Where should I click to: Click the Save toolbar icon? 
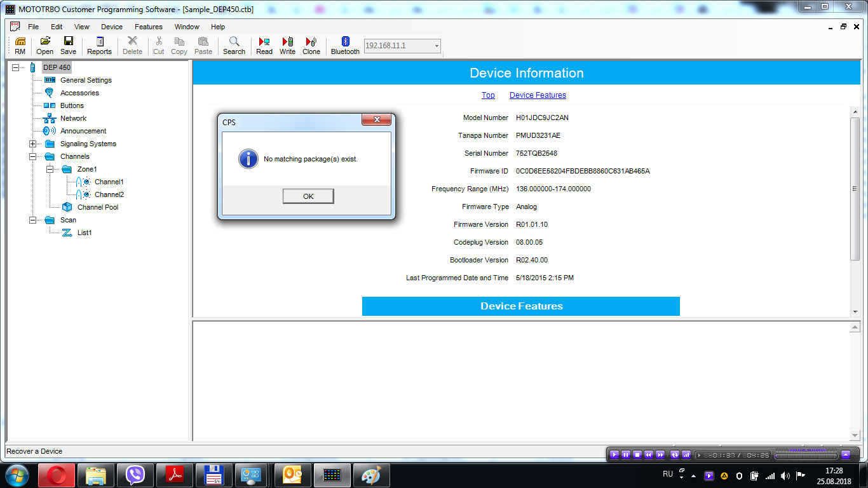(x=68, y=46)
